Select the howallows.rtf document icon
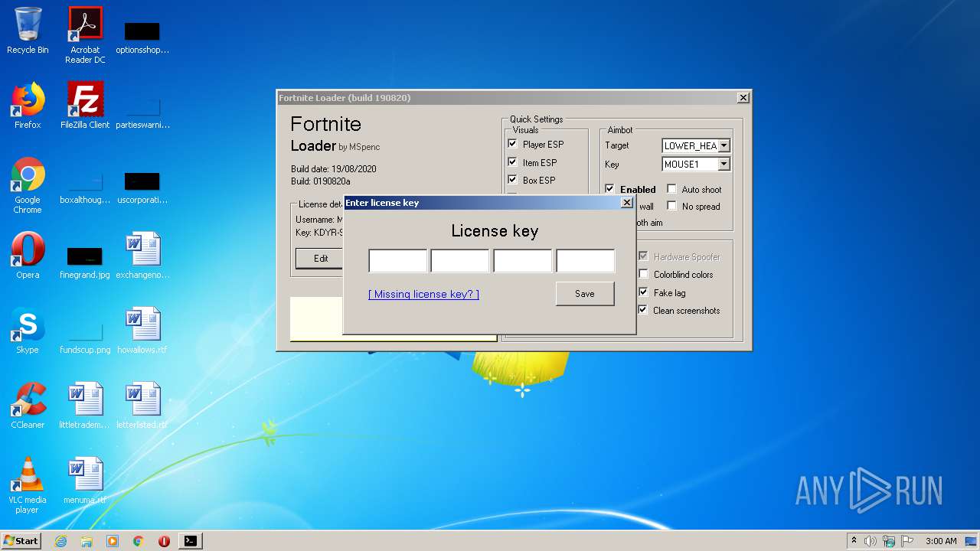 tap(142, 331)
